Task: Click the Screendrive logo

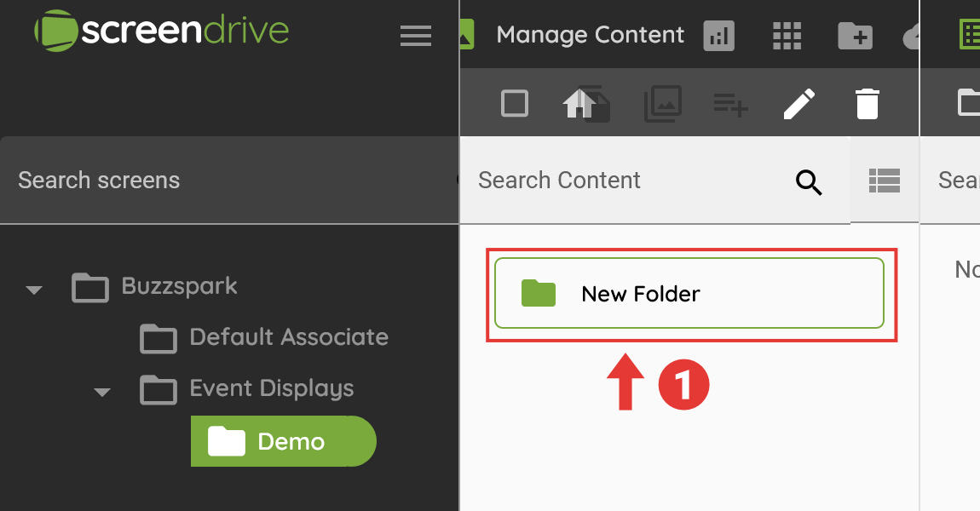Action: (x=162, y=32)
